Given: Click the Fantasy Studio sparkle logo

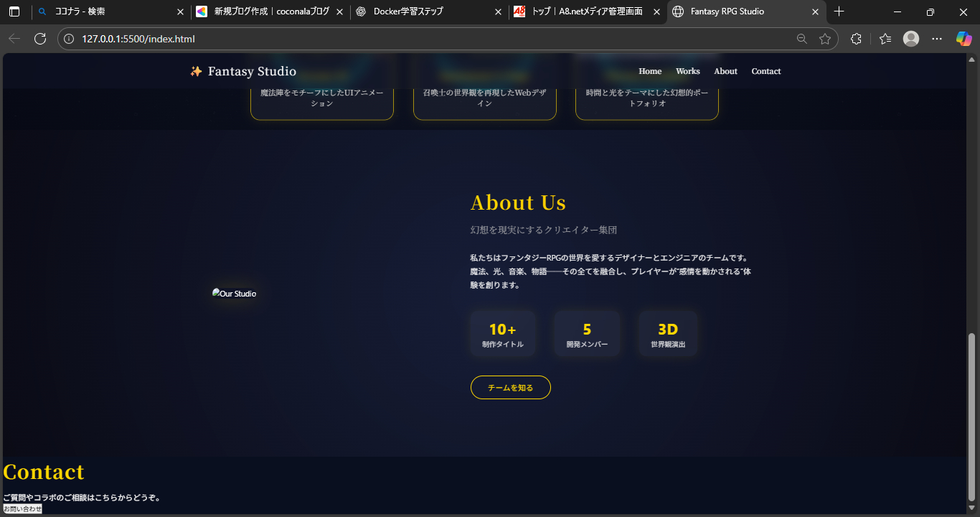Looking at the screenshot, I should tap(194, 70).
